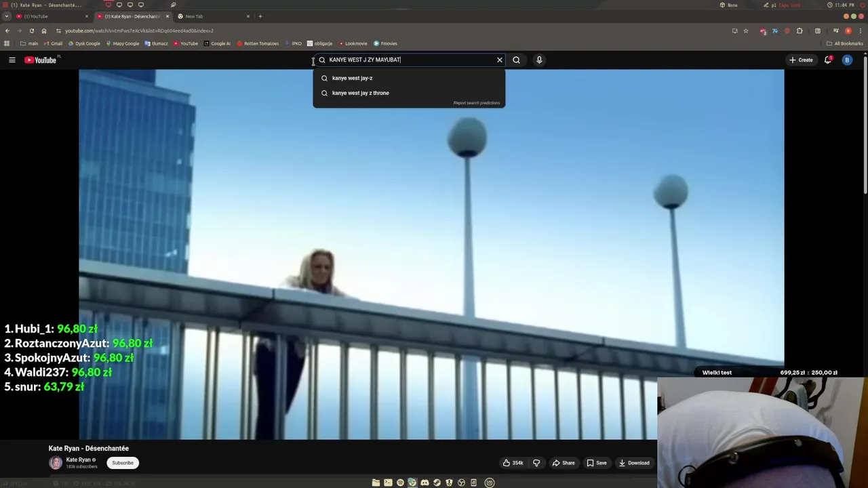The height and width of the screenshot is (488, 868).
Task: Open the Lookmovie bookmark
Action: point(353,43)
